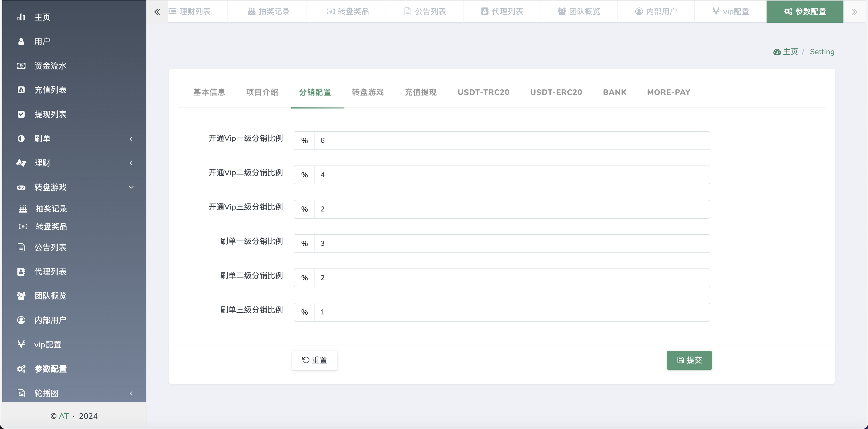The image size is (868, 429).
Task: Expand the 理财 sidebar submenu
Action: [131, 163]
